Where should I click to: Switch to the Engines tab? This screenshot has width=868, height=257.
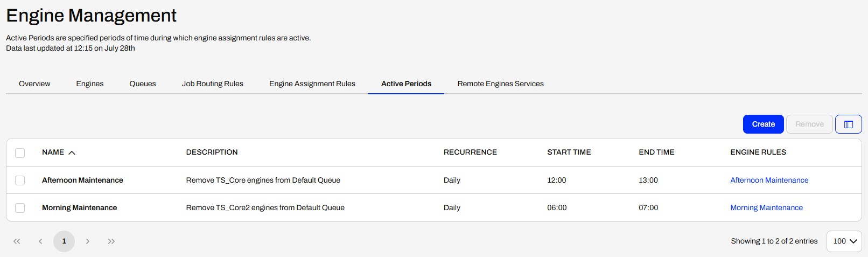90,84
